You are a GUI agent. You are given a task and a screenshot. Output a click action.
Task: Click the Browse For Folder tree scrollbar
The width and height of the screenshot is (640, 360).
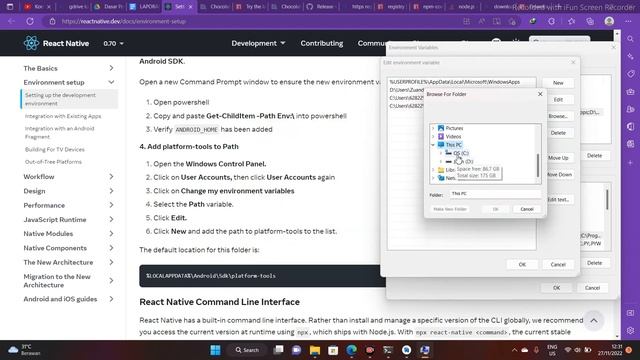tap(538, 165)
